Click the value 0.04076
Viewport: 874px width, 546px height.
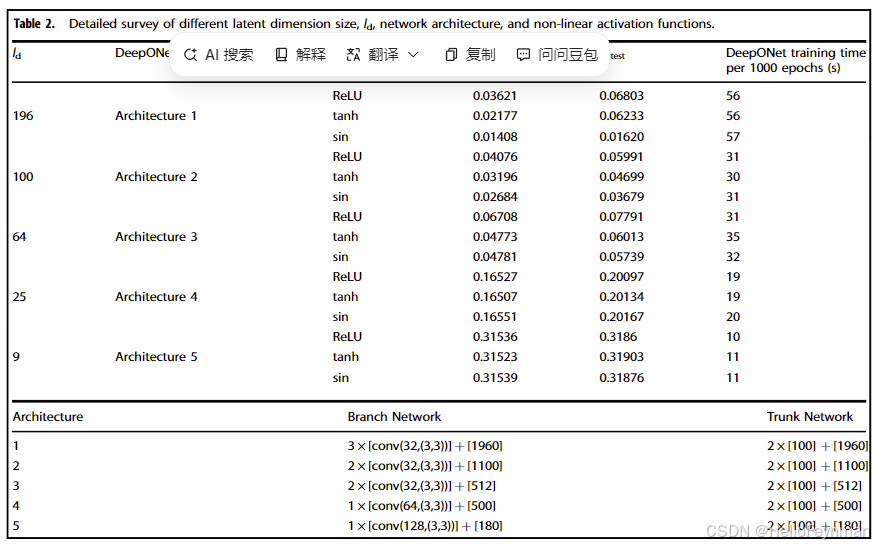pos(495,157)
